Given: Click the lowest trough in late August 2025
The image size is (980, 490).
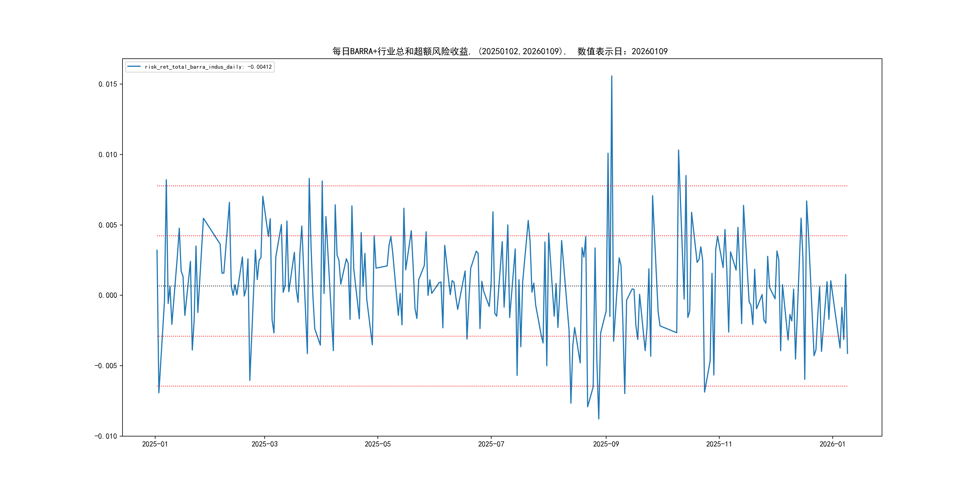Looking at the screenshot, I should pos(598,419).
